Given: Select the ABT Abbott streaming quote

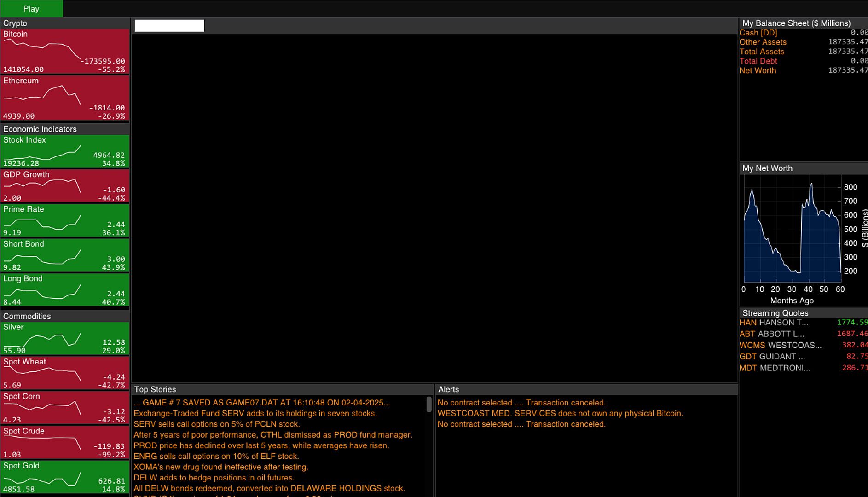Looking at the screenshot, I should (804, 334).
